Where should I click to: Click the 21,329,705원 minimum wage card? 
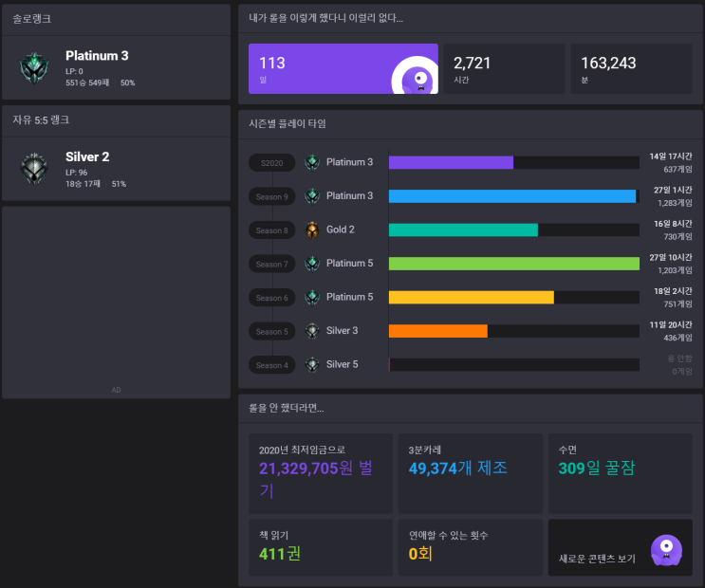pyautogui.click(x=321, y=473)
